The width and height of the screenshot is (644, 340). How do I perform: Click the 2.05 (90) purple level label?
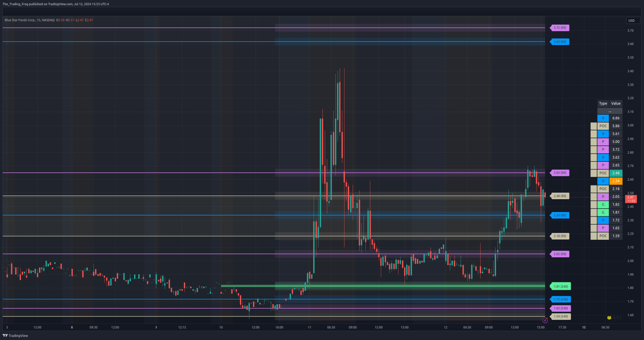(559, 254)
